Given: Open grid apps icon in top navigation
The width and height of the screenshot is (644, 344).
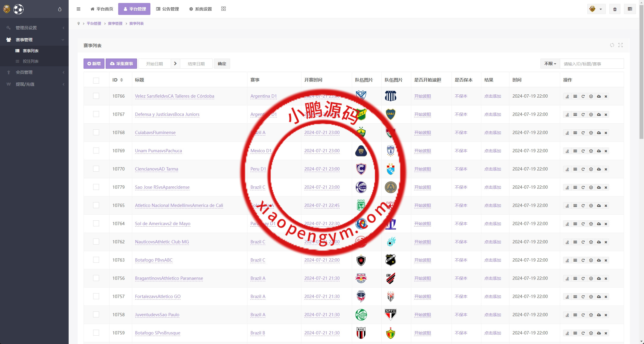Looking at the screenshot, I should (224, 9).
